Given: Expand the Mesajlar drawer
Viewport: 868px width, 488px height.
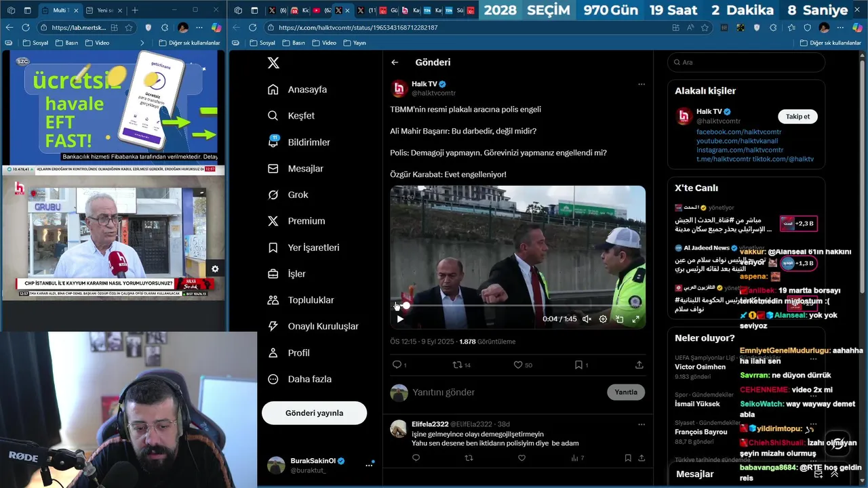Looking at the screenshot, I should pos(835,474).
